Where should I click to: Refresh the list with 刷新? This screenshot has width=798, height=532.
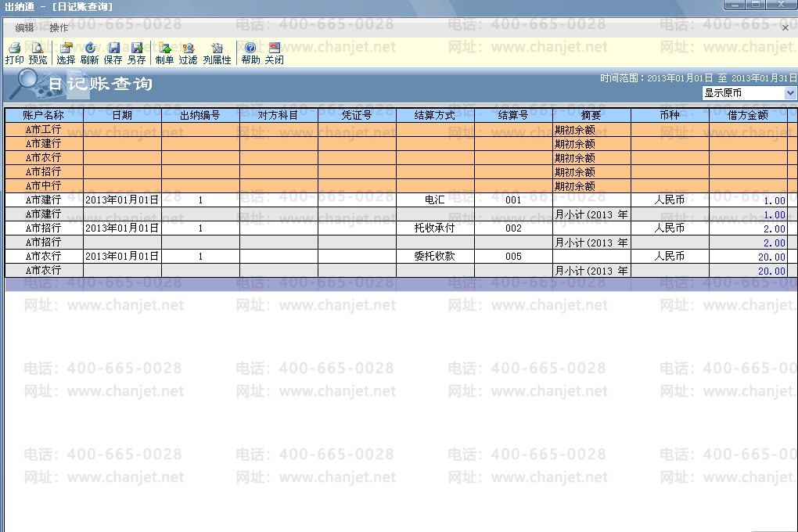[x=89, y=53]
